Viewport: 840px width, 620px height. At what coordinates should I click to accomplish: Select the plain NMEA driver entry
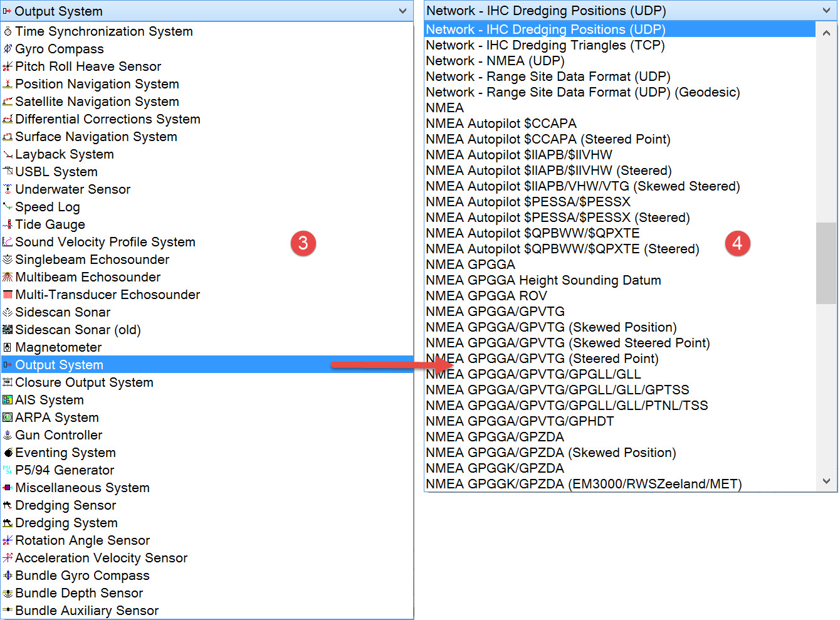pos(620,108)
